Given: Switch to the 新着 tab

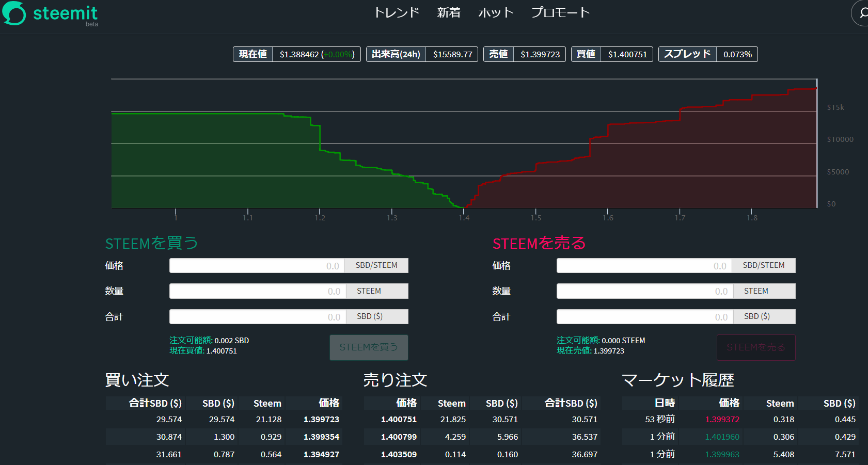Looking at the screenshot, I should pos(448,12).
